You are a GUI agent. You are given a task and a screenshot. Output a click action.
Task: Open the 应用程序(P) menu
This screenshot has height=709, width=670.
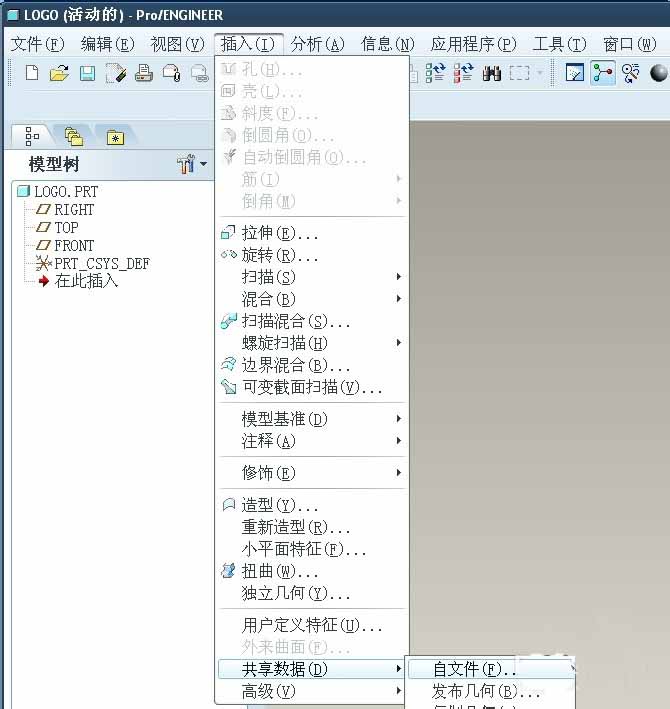point(474,44)
